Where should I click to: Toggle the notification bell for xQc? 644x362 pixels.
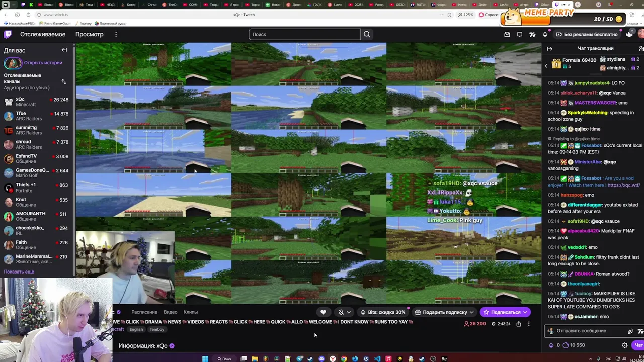tap(341, 312)
